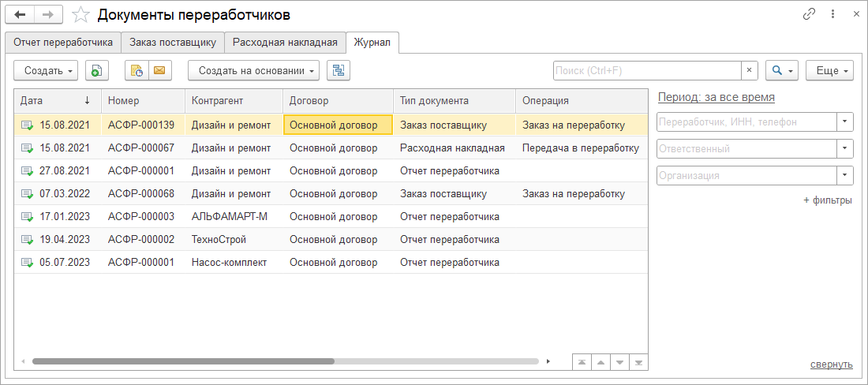
Task: Go back with the left arrow button
Action: pos(21,14)
